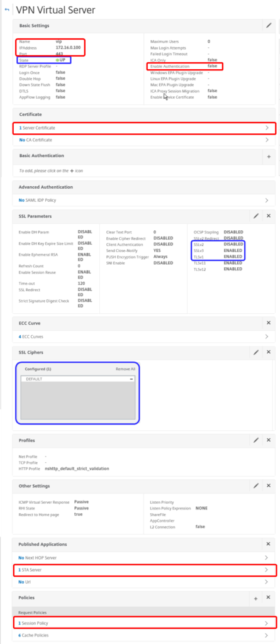
Task: Remove the Other Settings section via X
Action: pyautogui.click(x=269, y=486)
